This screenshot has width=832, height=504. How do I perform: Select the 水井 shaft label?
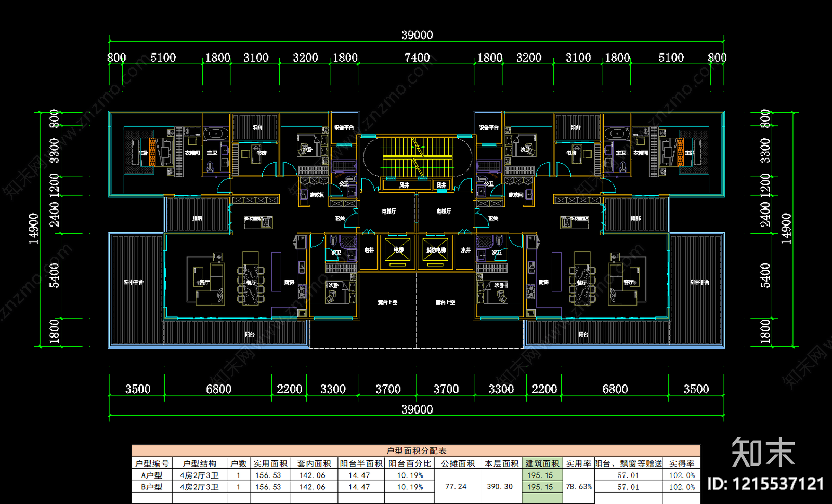(x=465, y=250)
